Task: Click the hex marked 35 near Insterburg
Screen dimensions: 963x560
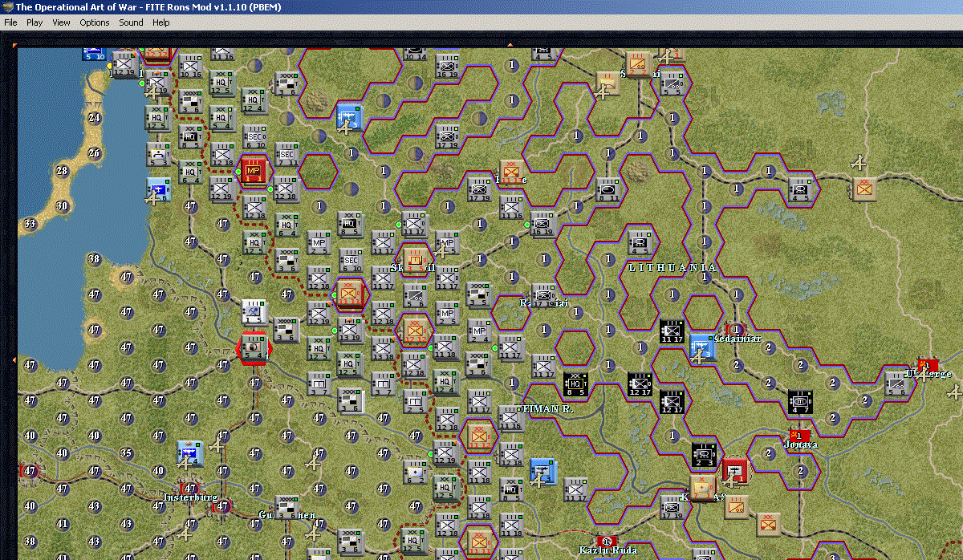Action: 126,453
